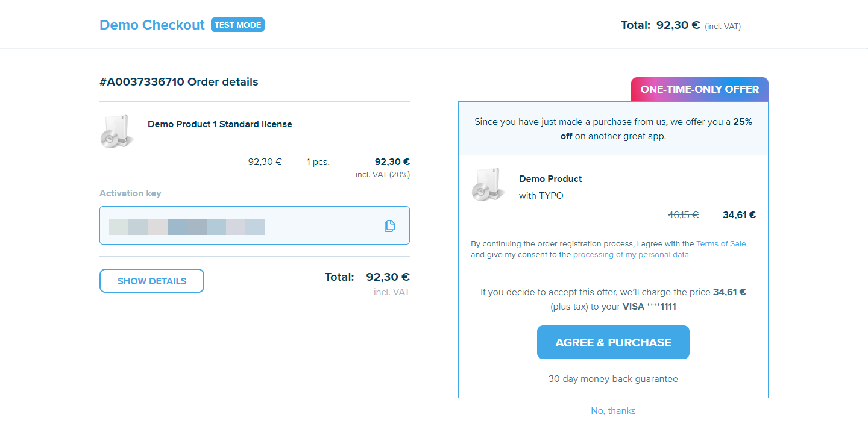Open the Terms of Sale link
Screen dimensions: 868x429
point(721,244)
